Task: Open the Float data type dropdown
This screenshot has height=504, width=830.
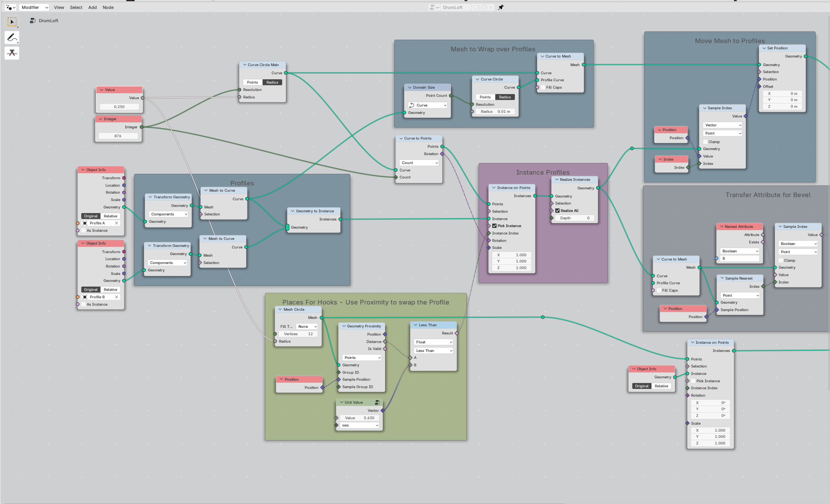Action: coord(433,342)
